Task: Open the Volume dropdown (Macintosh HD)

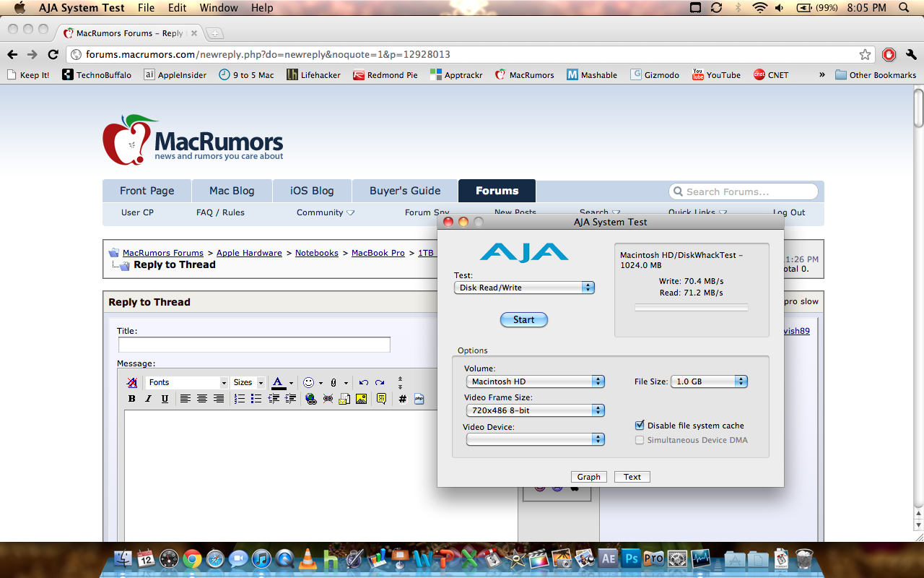Action: coord(535,381)
